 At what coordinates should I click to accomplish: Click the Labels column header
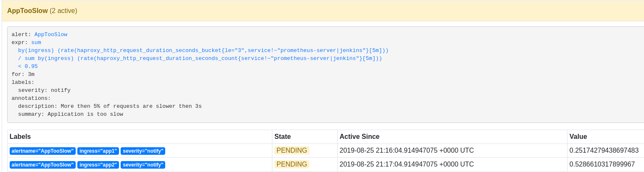20,137
